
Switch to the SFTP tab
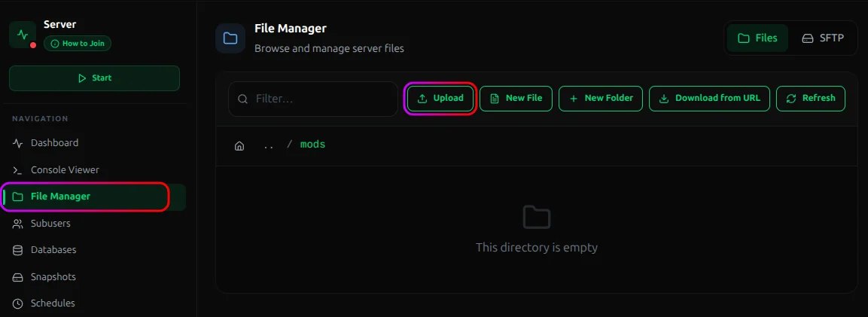pos(823,38)
